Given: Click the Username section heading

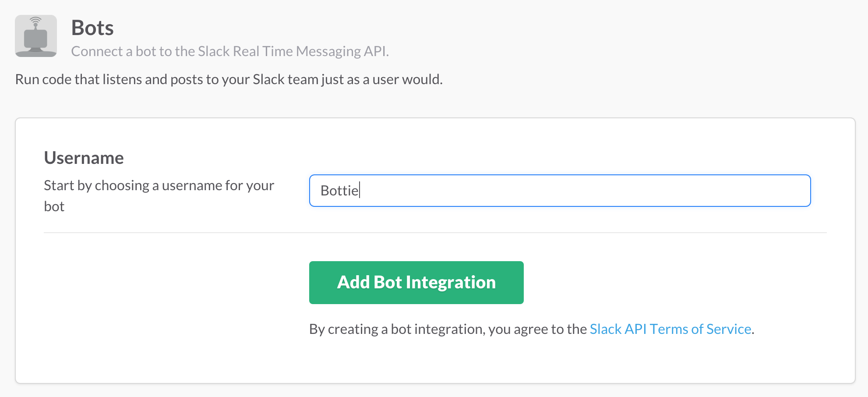Looking at the screenshot, I should pos(84,158).
